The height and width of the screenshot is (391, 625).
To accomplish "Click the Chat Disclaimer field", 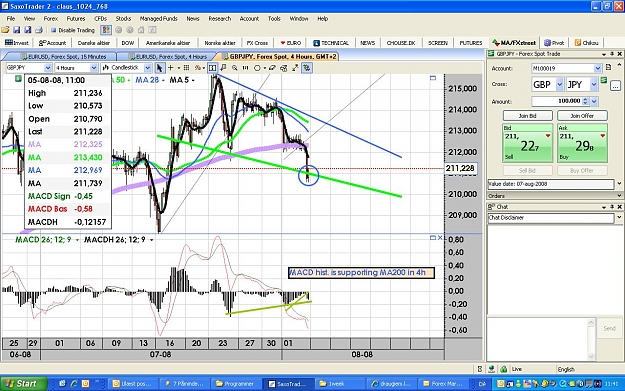I will coord(550,218).
